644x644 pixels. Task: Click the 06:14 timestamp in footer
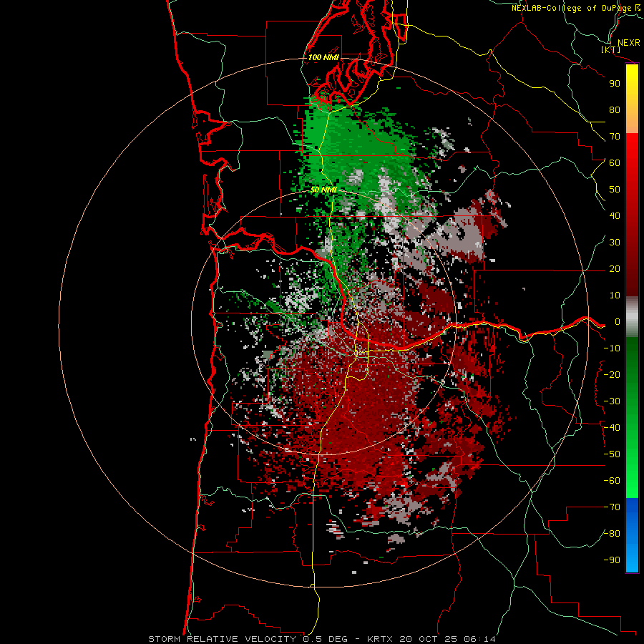479,639
